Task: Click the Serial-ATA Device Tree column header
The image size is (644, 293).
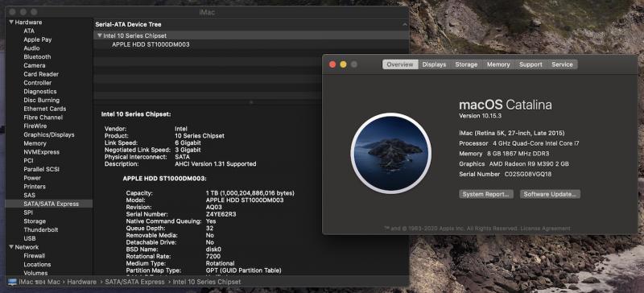Action: point(128,24)
